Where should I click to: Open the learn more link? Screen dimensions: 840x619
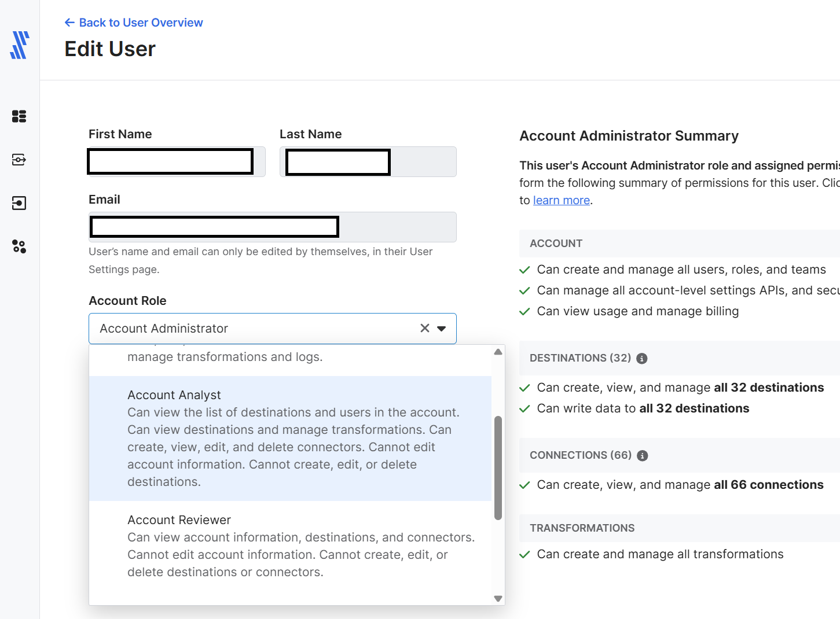coord(561,200)
